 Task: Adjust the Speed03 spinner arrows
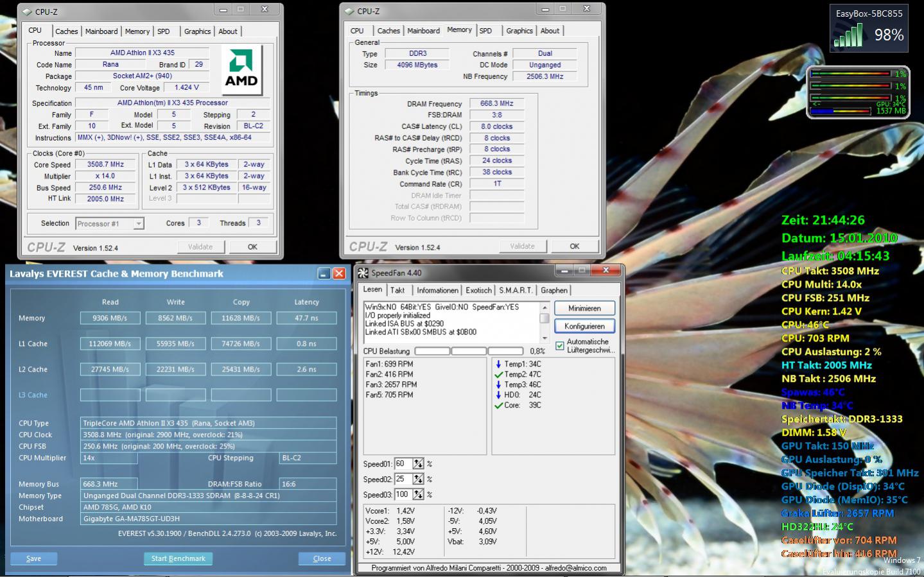pyautogui.click(x=418, y=494)
